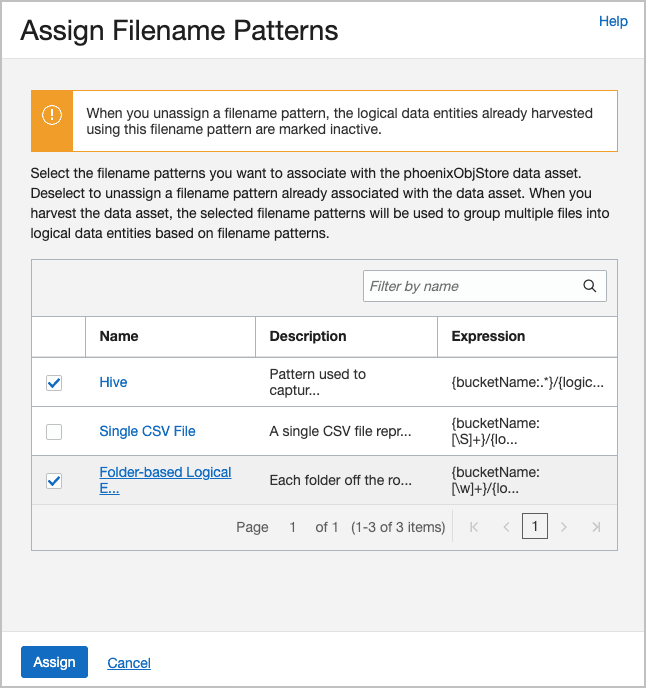
Task: Focus the Filter by name field
Action: [x=472, y=286]
